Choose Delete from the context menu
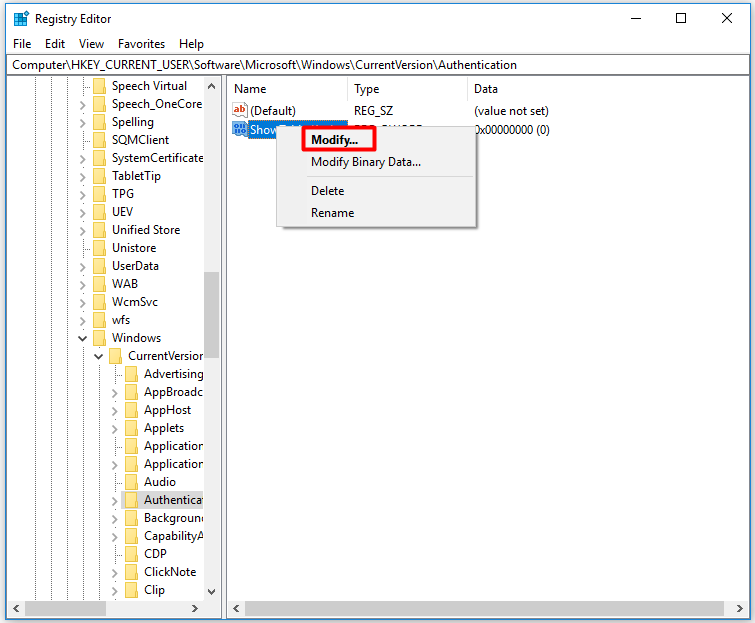This screenshot has width=755, height=623. click(377, 191)
